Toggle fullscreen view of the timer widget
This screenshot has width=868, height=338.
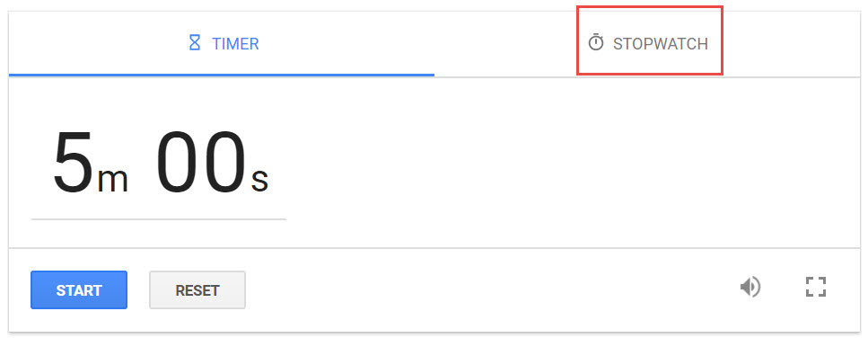click(815, 287)
